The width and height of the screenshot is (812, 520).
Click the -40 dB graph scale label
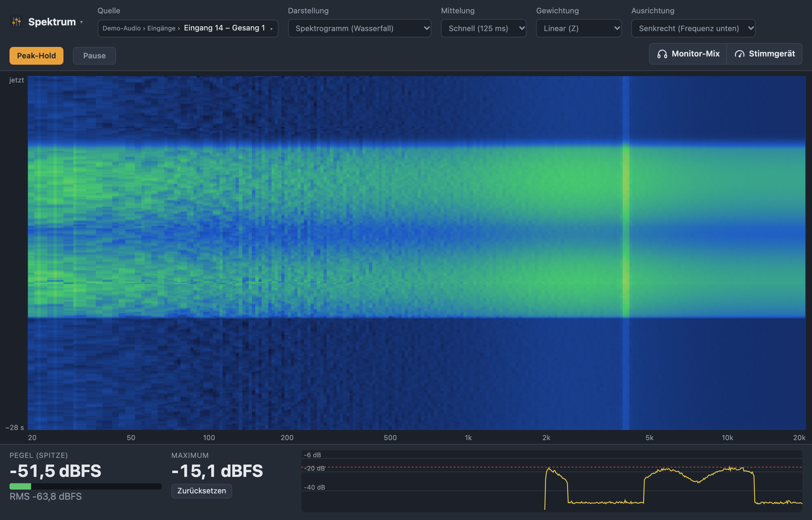(x=315, y=488)
